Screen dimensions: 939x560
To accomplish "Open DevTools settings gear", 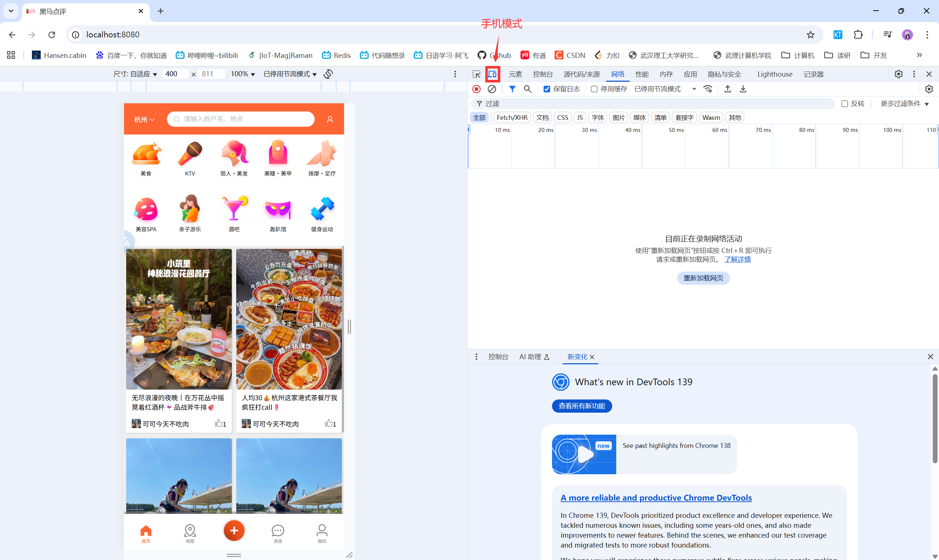I will tap(898, 74).
